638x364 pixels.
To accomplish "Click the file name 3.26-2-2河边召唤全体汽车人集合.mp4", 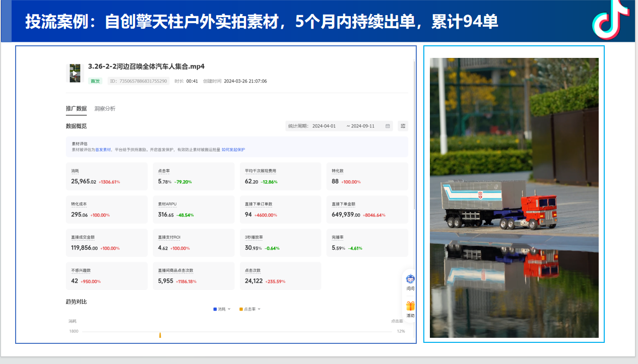I will pos(146,66).
